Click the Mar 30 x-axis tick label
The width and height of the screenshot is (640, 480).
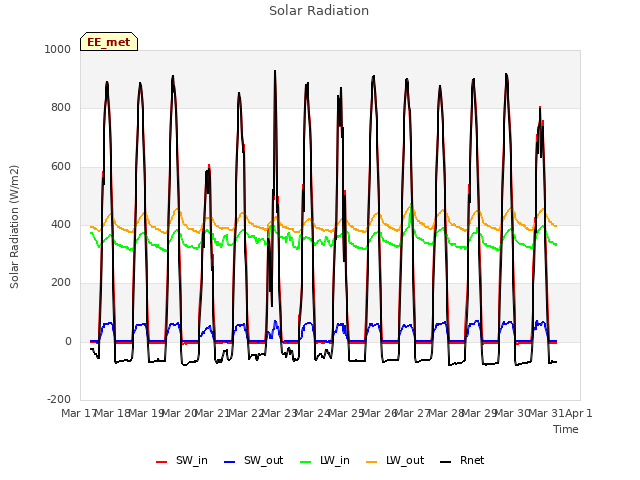(513, 413)
